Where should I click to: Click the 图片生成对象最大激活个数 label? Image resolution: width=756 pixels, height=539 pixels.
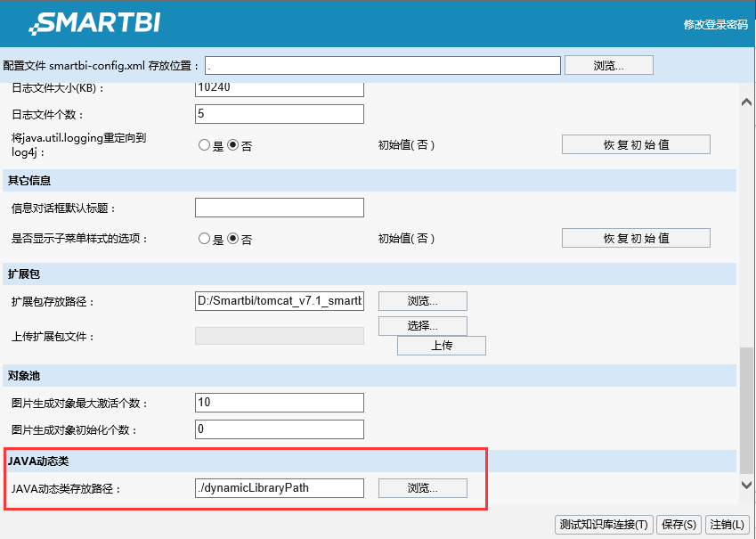pos(79,404)
